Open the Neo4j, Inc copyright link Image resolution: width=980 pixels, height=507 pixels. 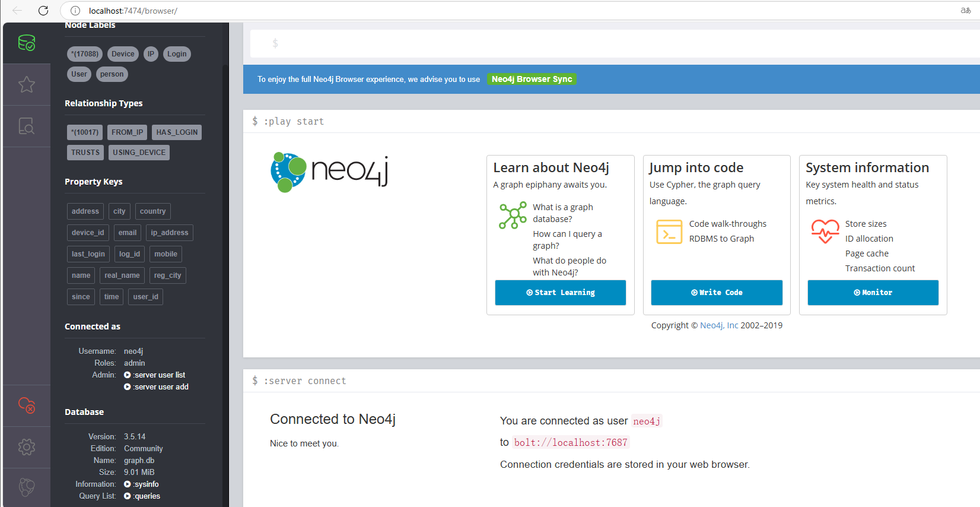tap(719, 325)
